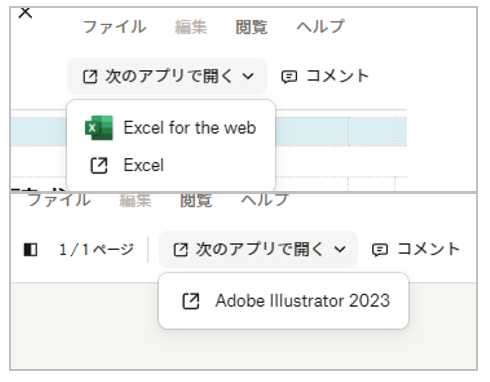
Task: Open ヘルプ menu in the lower preview
Action: (x=265, y=200)
